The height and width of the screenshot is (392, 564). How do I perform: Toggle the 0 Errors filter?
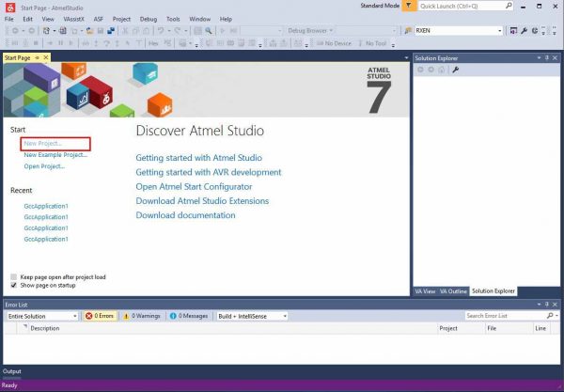point(100,316)
